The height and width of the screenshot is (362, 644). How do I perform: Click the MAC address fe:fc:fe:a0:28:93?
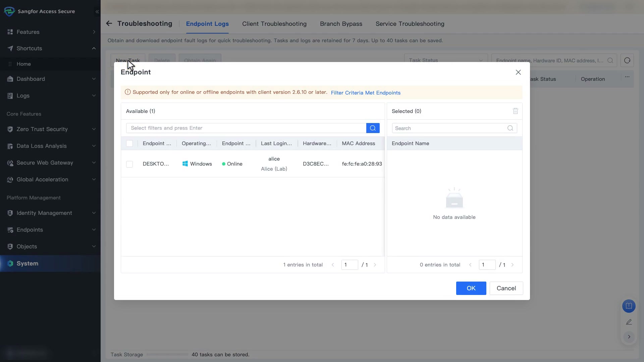pyautogui.click(x=362, y=164)
